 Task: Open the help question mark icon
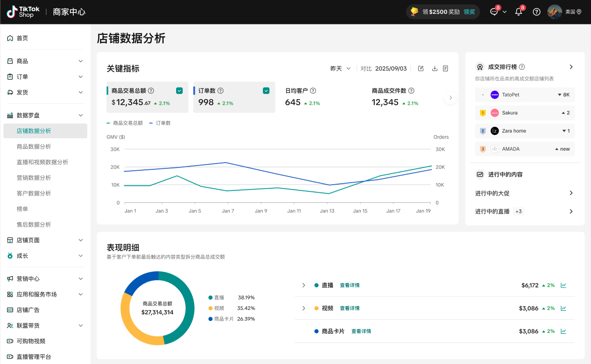tap(536, 12)
